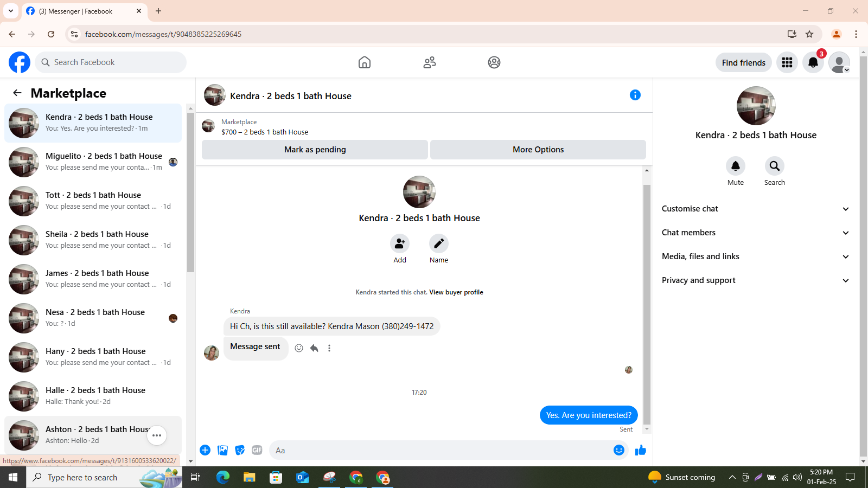The width and height of the screenshot is (868, 488).
Task: Expand Chat members section
Action: coord(755,233)
